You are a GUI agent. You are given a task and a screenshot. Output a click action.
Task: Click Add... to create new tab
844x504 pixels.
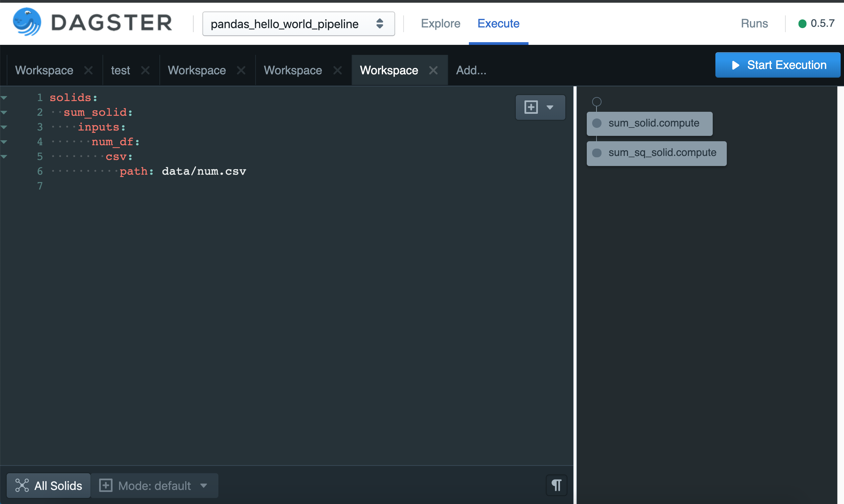pos(471,70)
